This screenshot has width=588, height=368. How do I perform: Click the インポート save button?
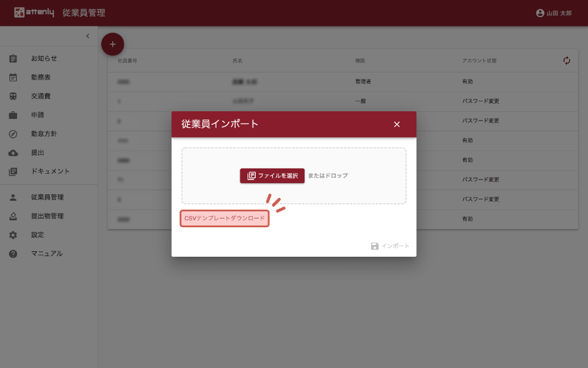point(390,246)
